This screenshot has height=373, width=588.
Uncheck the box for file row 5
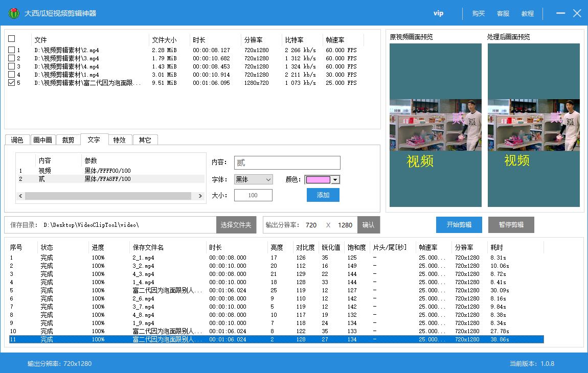click(x=12, y=83)
